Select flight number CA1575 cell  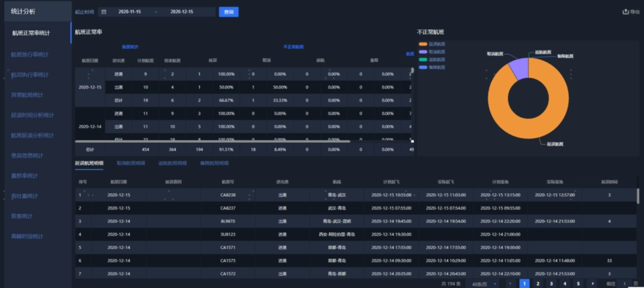tap(228, 261)
